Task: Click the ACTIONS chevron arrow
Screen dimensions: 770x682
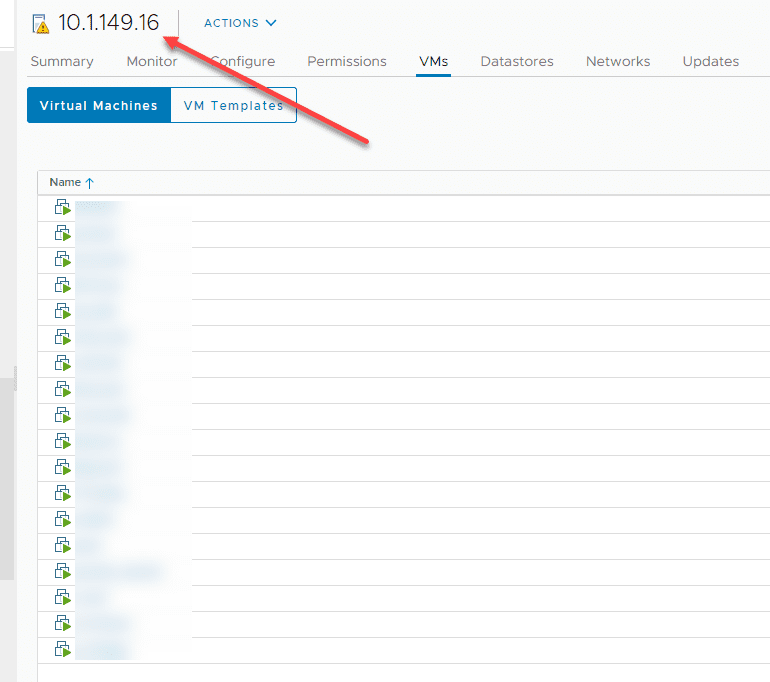Action: (271, 23)
